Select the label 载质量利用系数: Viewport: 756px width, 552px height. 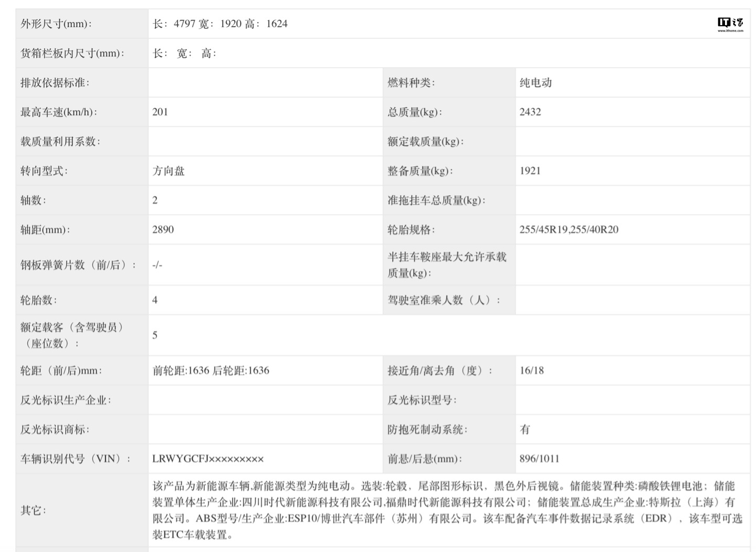60,141
